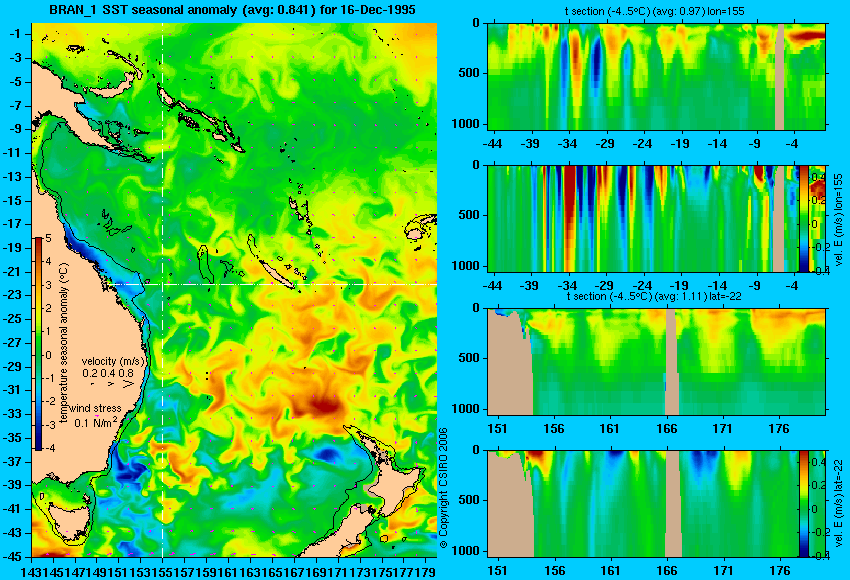Select the 't section' lat=-22 panel title
Screen dimensions: 850x580
point(654,297)
